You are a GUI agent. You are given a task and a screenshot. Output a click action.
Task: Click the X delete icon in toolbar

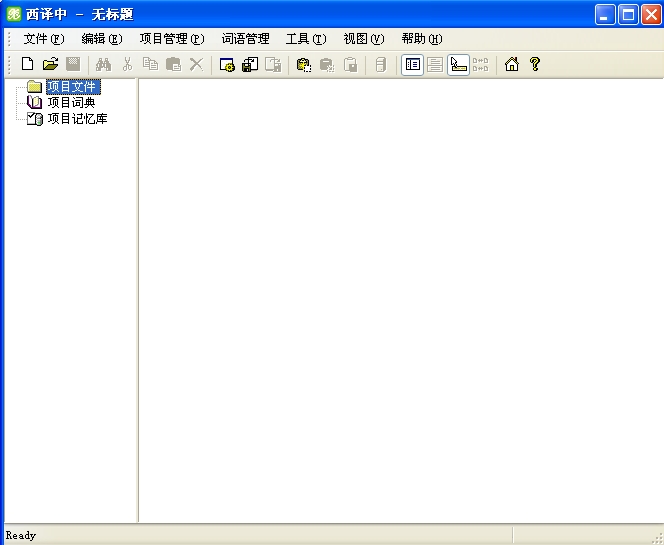(196, 64)
